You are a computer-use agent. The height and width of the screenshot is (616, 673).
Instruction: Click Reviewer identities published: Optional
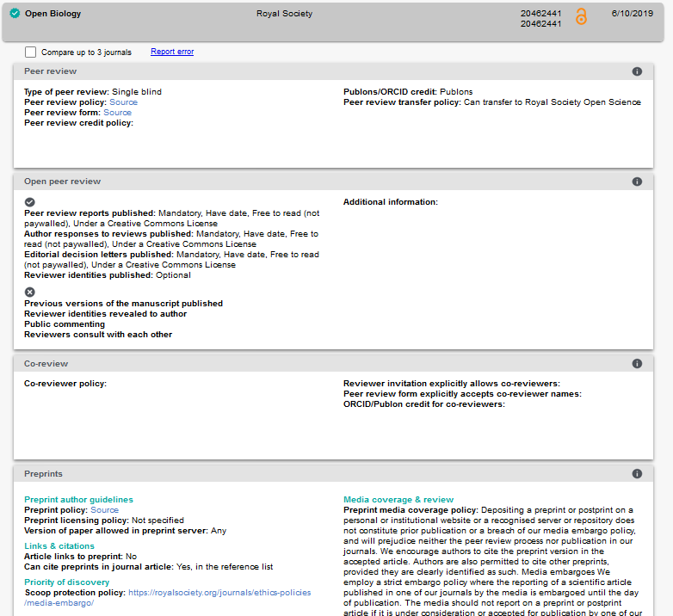108,275
